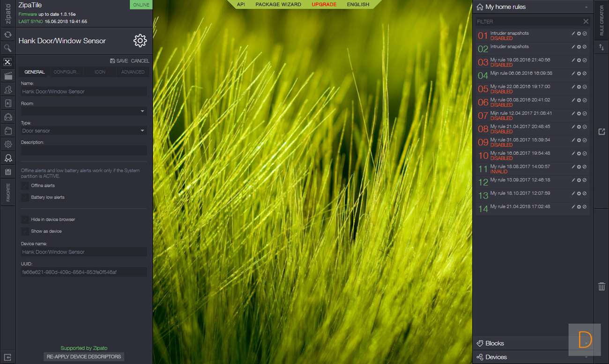The width and height of the screenshot is (609, 364).
Task: Click the disable circle icon for rule 07
Action: tap(585, 114)
